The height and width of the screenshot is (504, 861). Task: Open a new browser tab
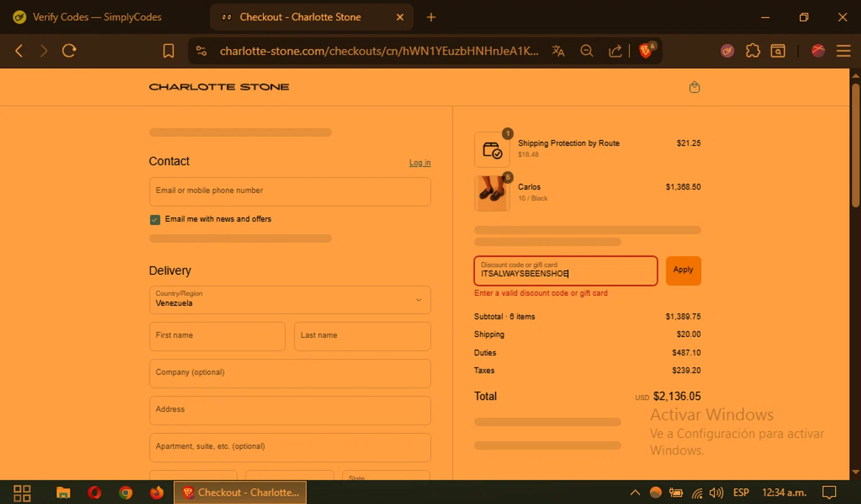[x=431, y=17]
